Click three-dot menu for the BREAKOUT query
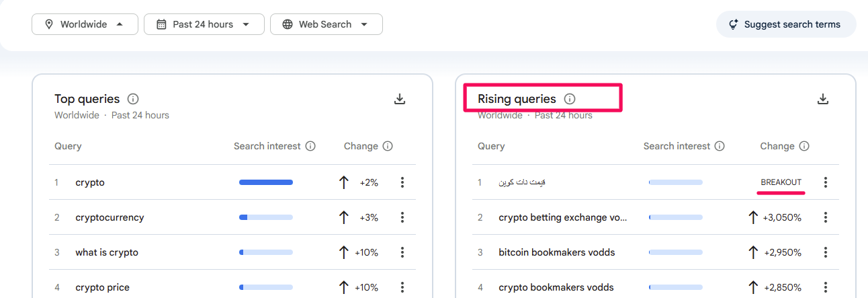Viewport: 868px width, 298px height. pos(826,182)
